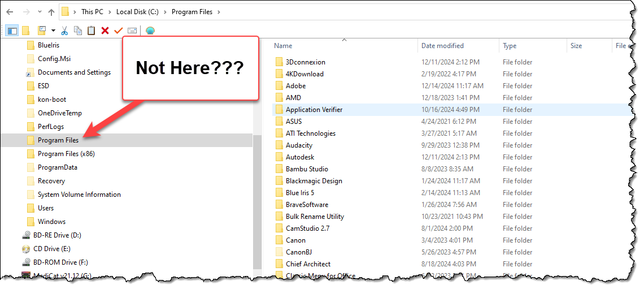
Task: Expand chevron after This PC breadcrumb
Action: 110,12
